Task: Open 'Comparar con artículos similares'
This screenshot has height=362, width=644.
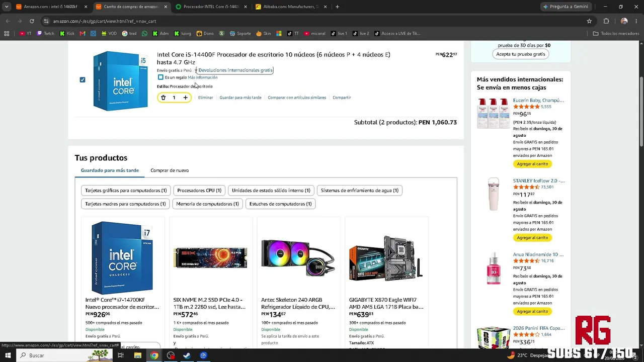Action: [297, 98]
